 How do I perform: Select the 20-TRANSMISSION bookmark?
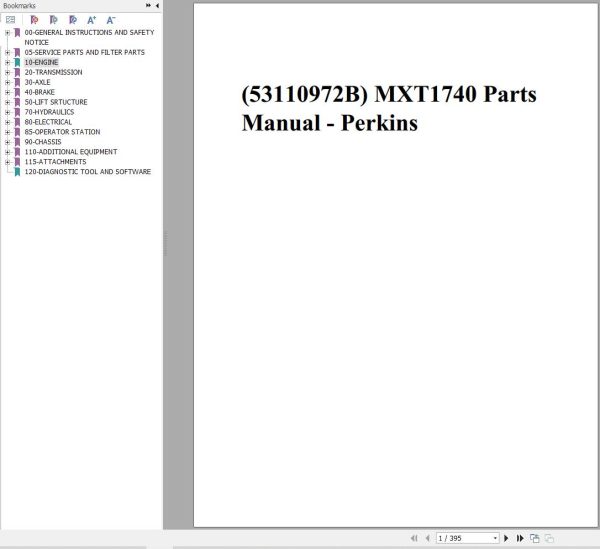click(x=53, y=72)
